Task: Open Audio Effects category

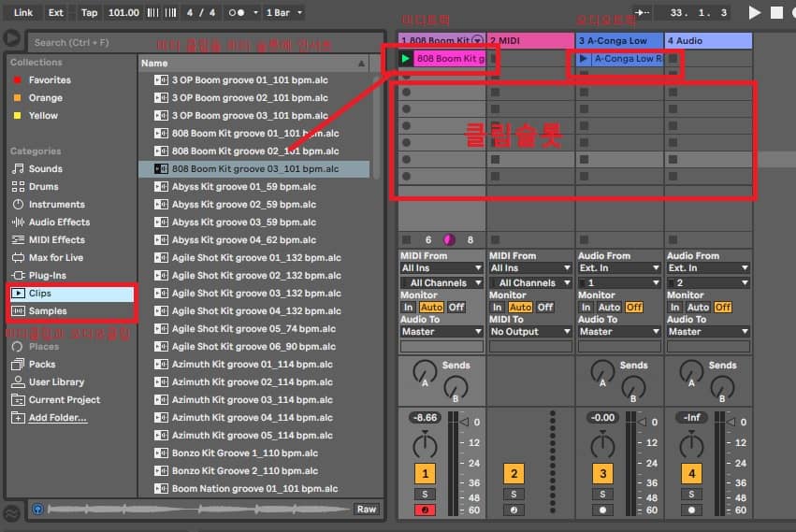Action: (x=59, y=223)
